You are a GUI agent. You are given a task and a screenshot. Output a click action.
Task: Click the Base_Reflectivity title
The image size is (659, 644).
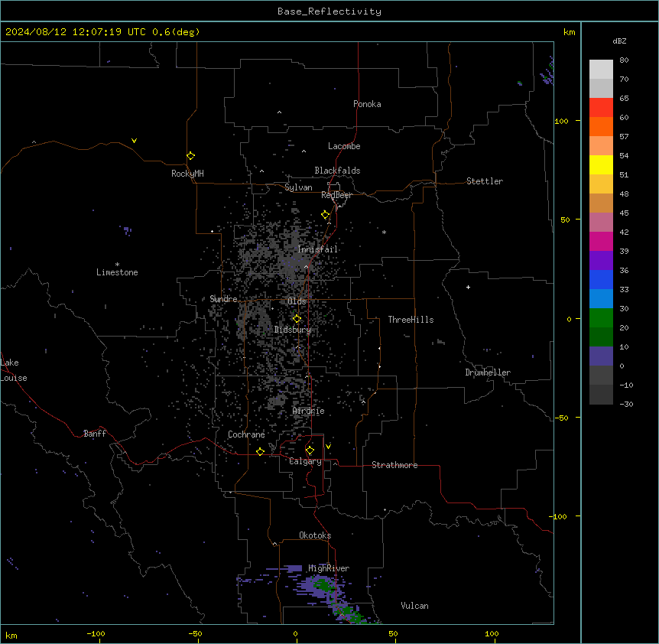(329, 11)
